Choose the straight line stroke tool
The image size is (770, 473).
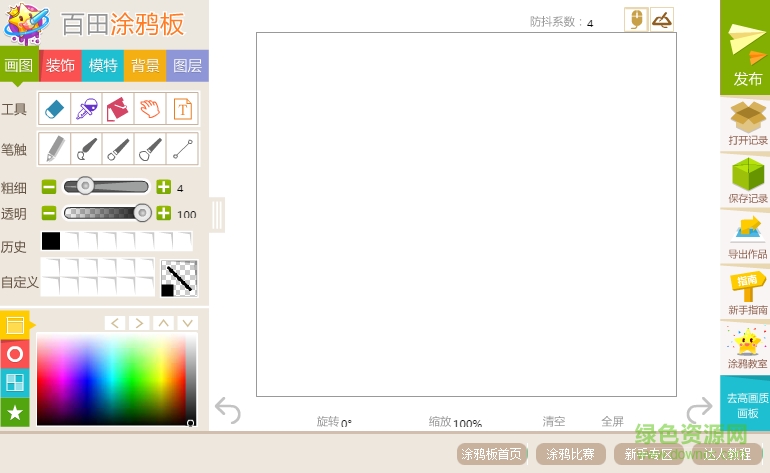pyautogui.click(x=182, y=149)
